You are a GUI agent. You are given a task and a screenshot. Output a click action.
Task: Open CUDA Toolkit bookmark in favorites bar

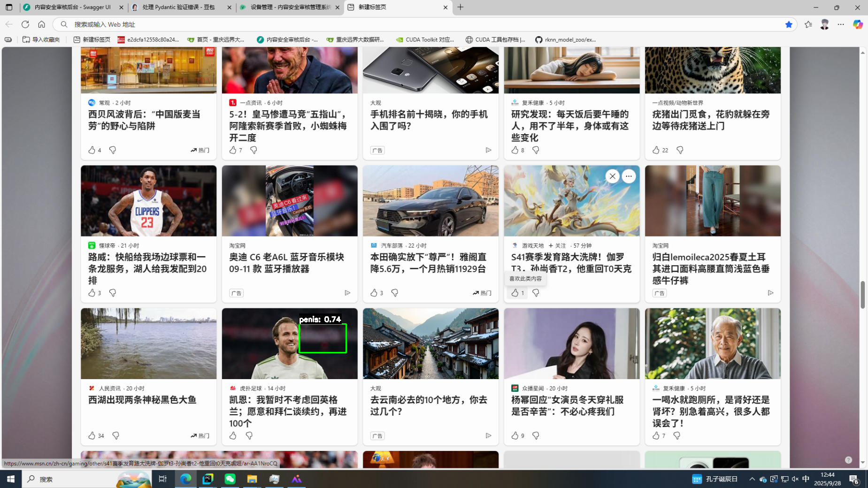tap(425, 40)
